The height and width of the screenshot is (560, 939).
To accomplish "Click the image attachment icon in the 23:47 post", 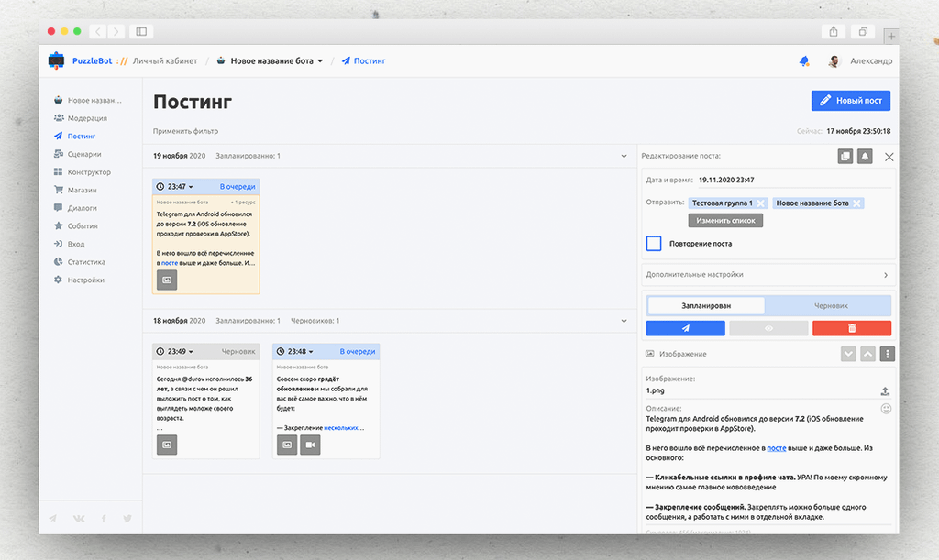I will point(167,280).
